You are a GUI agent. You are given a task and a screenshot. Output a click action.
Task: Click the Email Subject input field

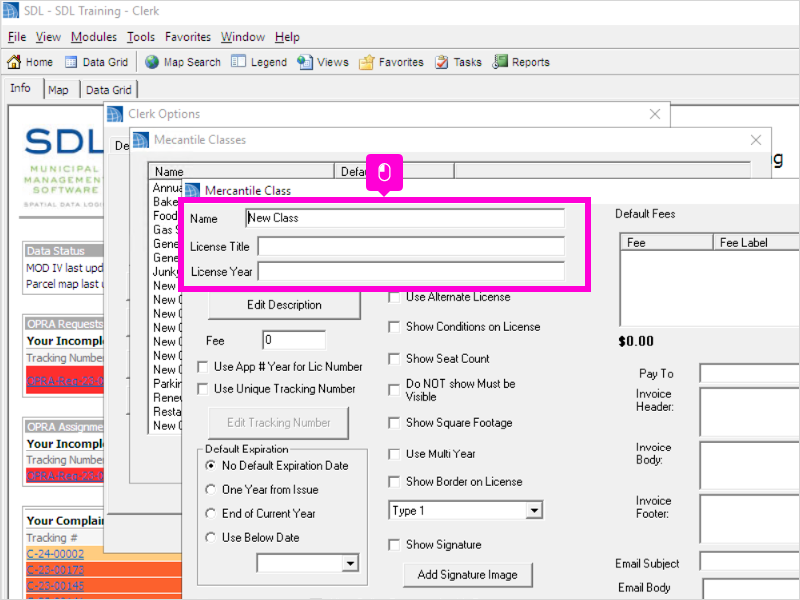click(749, 562)
